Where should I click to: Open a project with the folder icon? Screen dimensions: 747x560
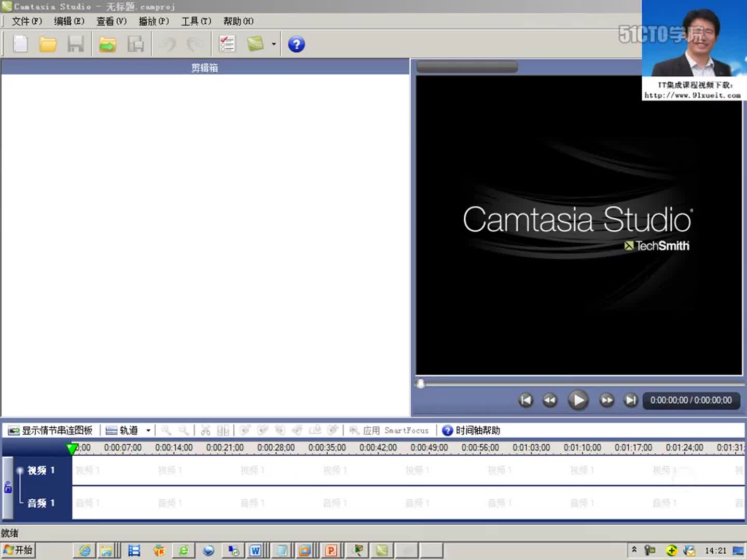48,44
